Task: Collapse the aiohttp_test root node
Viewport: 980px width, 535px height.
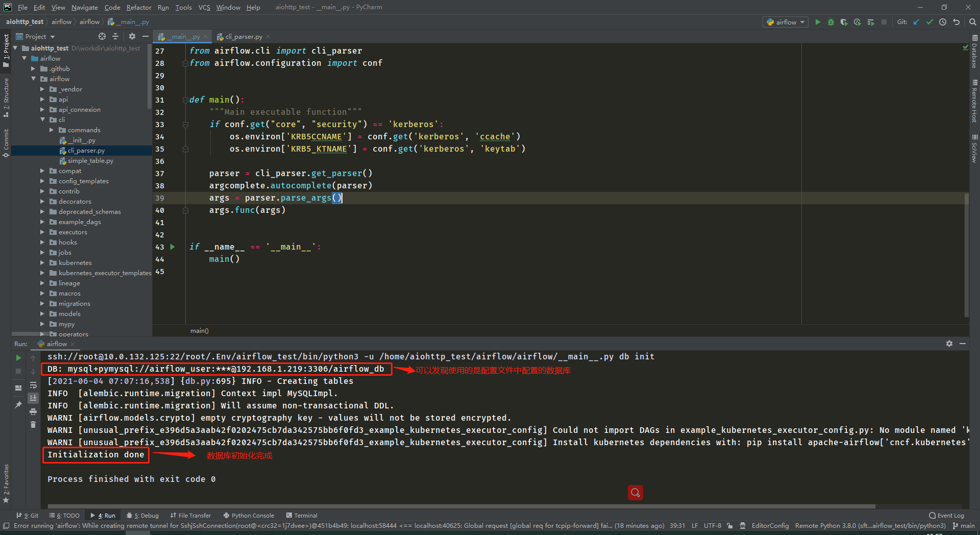Action: [15, 48]
